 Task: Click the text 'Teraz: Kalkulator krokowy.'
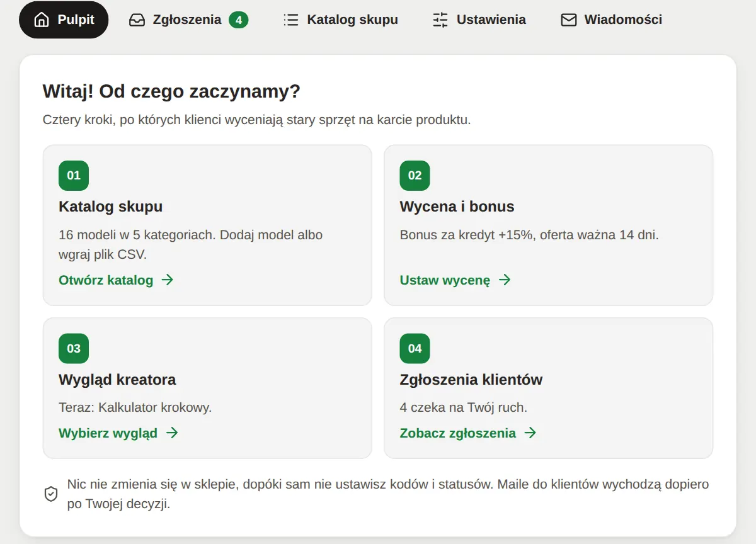(135, 407)
